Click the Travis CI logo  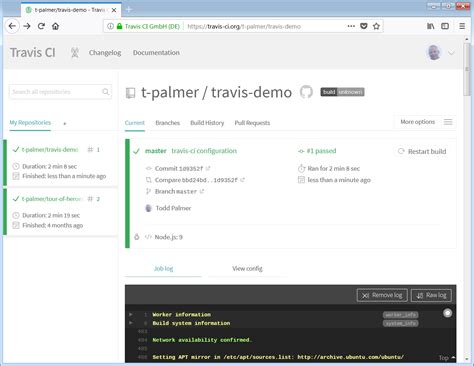(33, 53)
